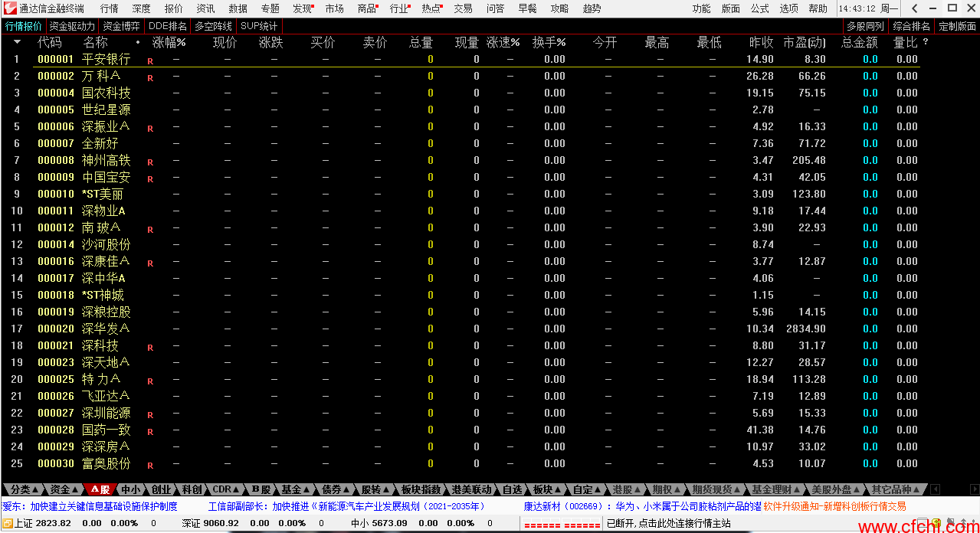Screen dimensions: 980x533
Task: Click the R marker on 深圳能源 row
Action: (x=150, y=414)
